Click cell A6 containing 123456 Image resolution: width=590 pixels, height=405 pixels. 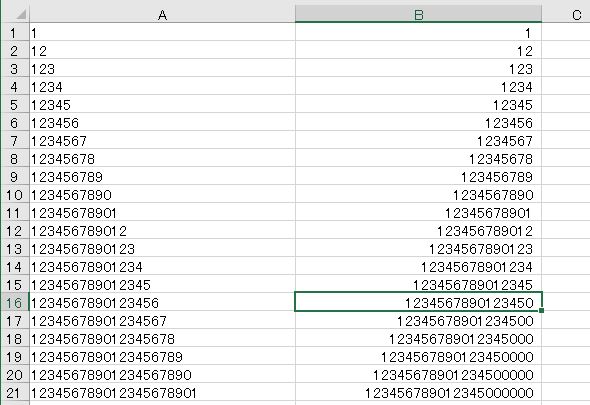coord(162,123)
